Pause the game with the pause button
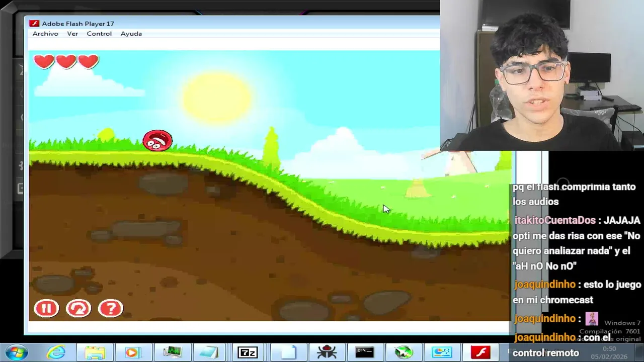 click(46, 308)
